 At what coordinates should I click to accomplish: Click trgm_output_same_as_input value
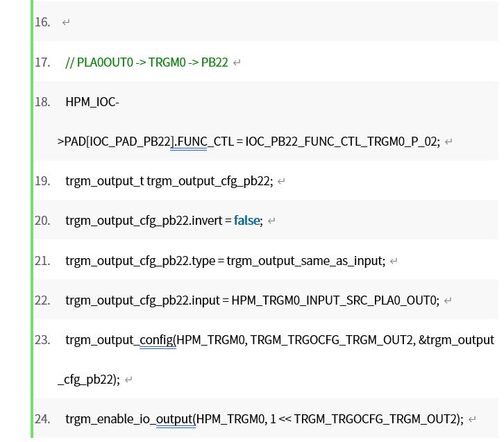(305, 261)
